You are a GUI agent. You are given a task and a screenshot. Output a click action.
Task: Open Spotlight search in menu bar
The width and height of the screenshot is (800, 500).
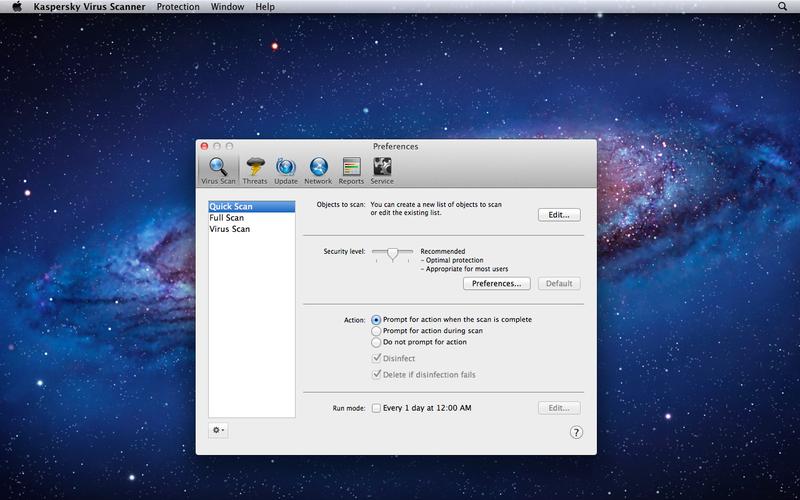[782, 7]
